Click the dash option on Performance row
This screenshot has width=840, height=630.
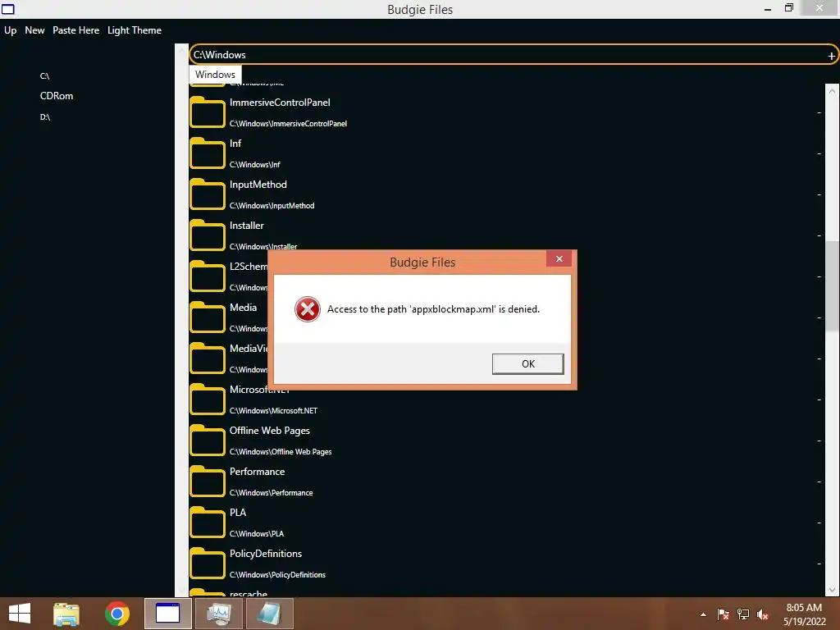(x=819, y=482)
